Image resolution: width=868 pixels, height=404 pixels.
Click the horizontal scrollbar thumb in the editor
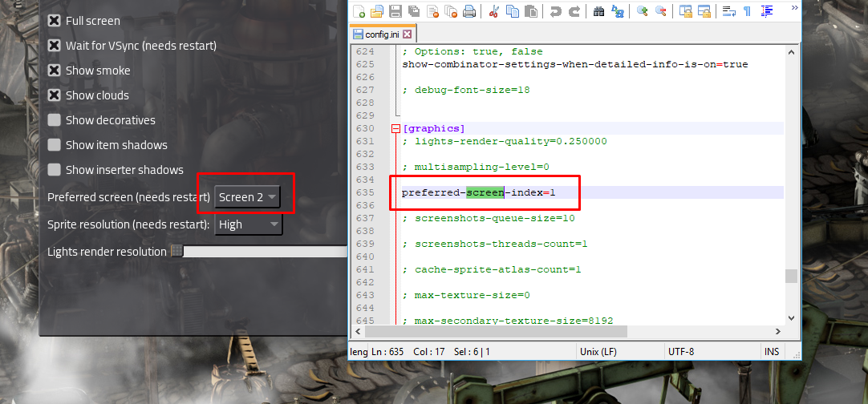[x=496, y=331]
